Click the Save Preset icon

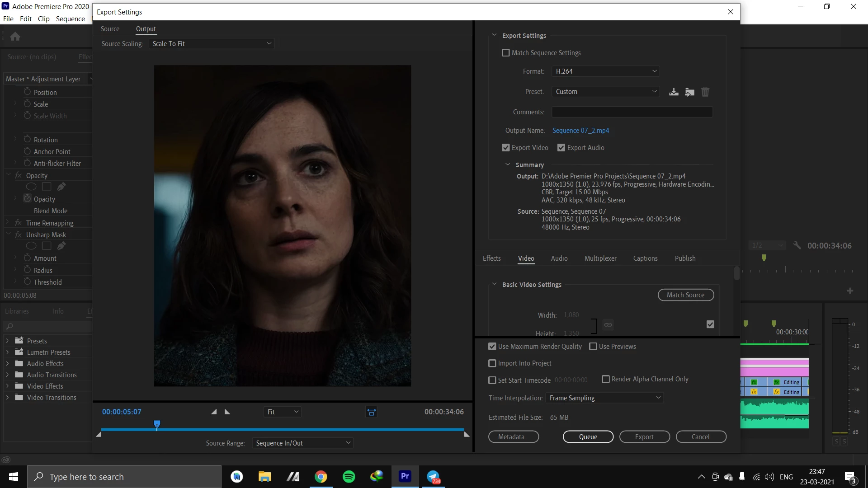pyautogui.click(x=674, y=92)
